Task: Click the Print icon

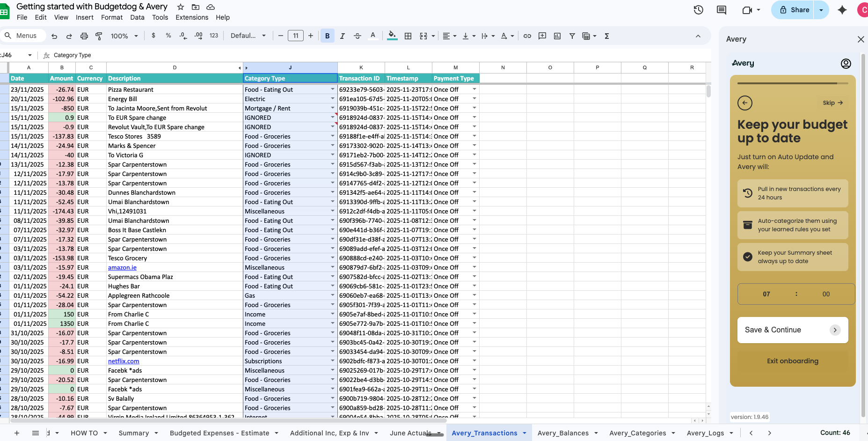Action: [x=84, y=36]
